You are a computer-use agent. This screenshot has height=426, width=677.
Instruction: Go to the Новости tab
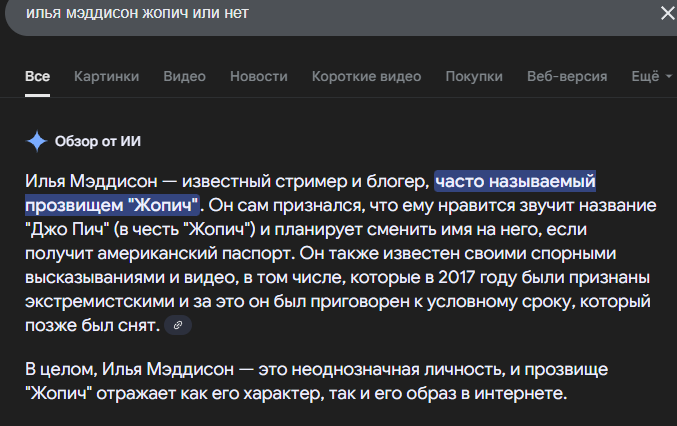click(x=259, y=76)
